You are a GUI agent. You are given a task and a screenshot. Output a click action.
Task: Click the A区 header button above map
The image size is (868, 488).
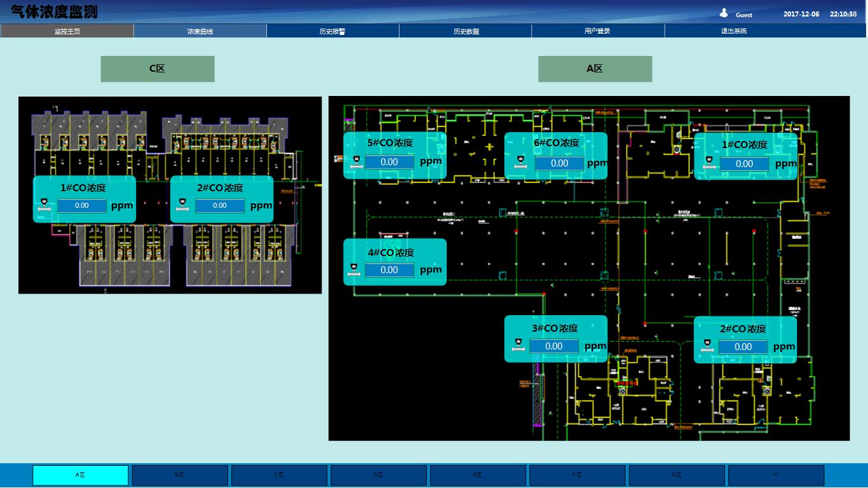[595, 69]
